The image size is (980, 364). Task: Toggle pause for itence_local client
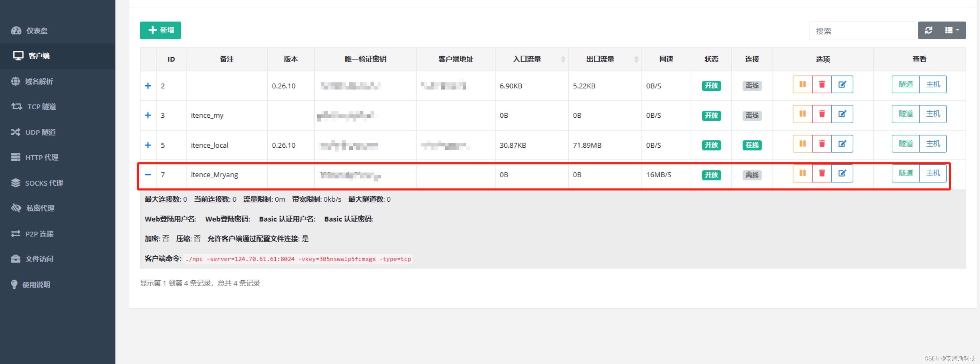click(x=802, y=144)
